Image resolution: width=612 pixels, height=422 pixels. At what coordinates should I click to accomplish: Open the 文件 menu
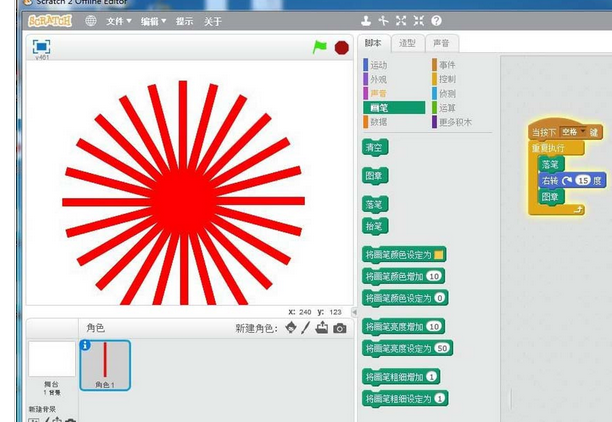click(x=119, y=21)
